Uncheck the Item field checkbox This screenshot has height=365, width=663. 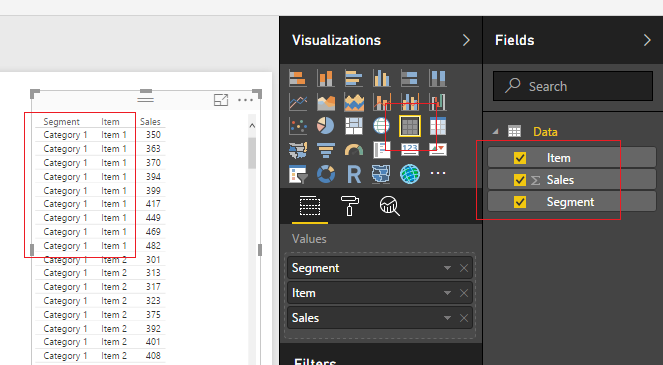(x=520, y=158)
